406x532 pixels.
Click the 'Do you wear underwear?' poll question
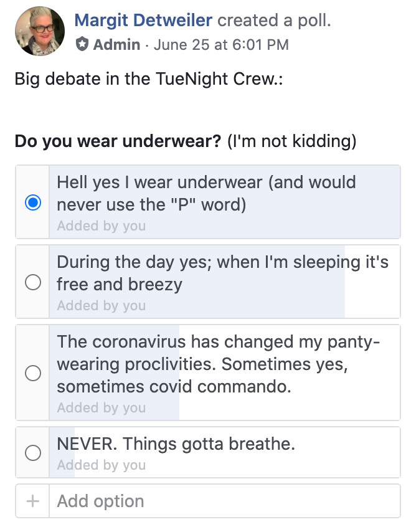[x=118, y=141]
